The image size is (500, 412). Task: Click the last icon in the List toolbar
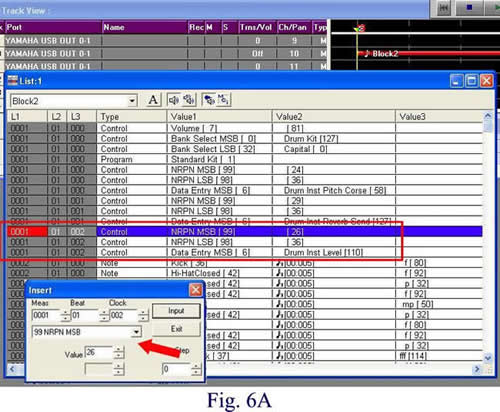point(223,100)
